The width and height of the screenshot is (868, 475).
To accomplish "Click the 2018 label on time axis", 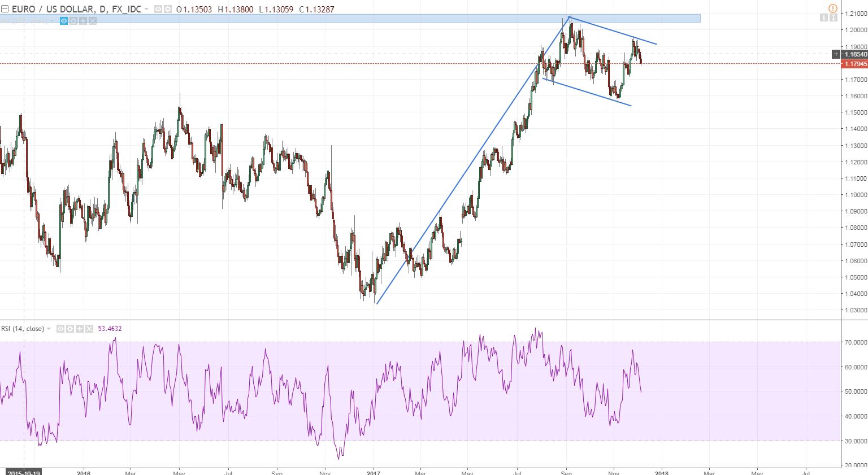I will (x=662, y=473).
